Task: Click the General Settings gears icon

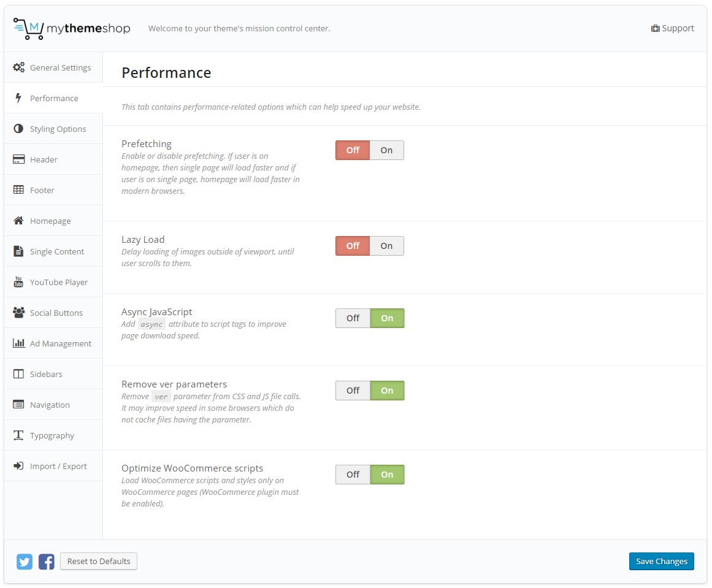Action: pos(18,67)
